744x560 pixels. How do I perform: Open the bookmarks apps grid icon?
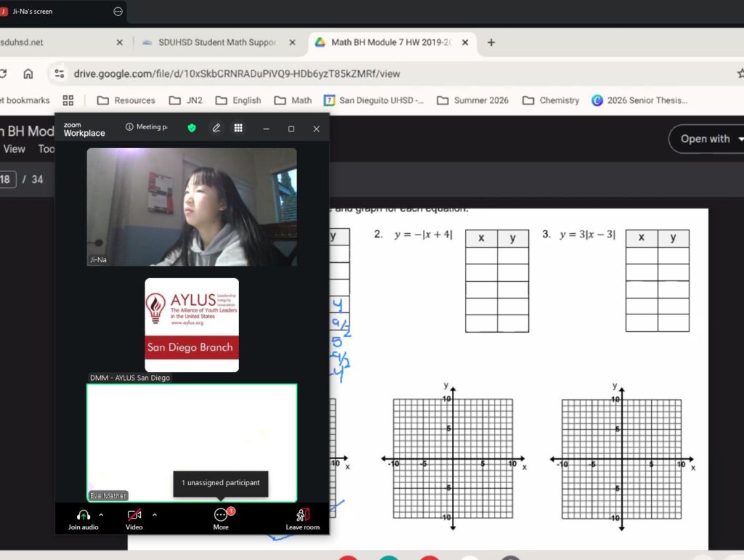pos(68,100)
